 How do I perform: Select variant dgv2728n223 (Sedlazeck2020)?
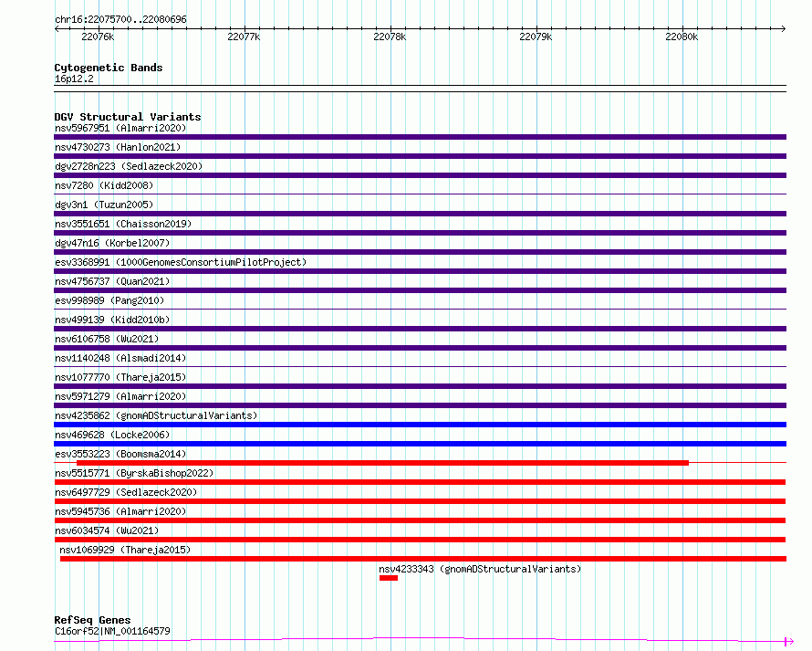(129, 166)
